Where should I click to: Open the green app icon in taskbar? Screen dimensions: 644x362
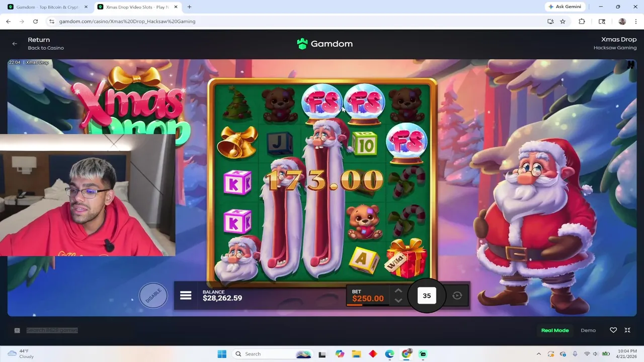pos(423,354)
